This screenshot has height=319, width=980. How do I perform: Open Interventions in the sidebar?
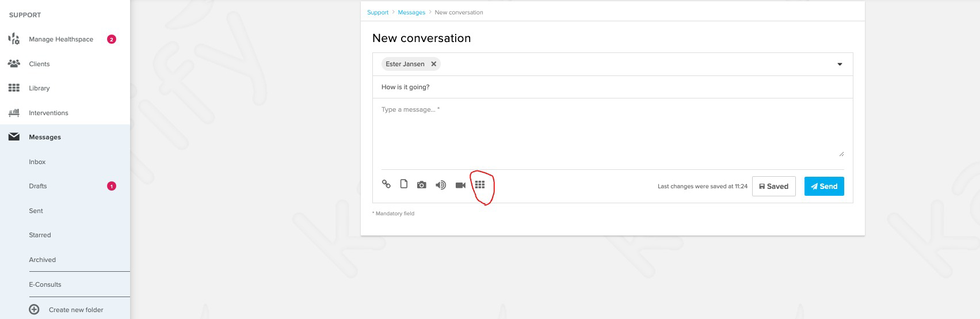pos(48,113)
